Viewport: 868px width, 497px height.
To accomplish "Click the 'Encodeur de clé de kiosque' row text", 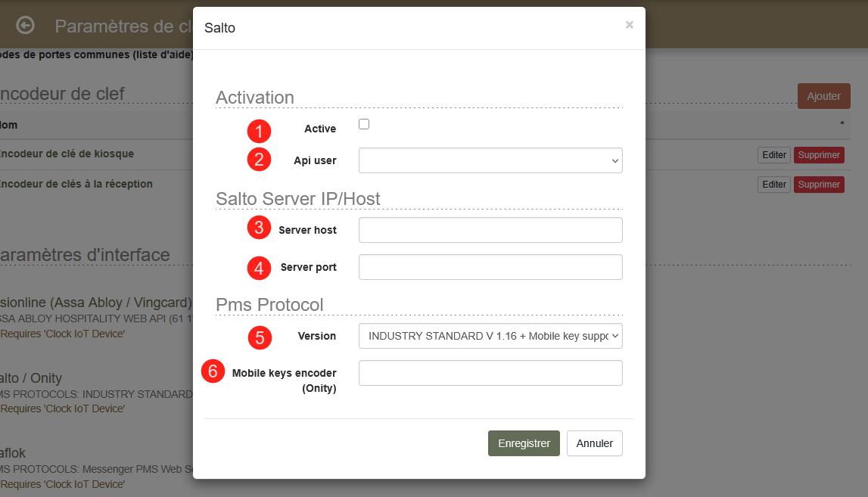I will [x=67, y=154].
